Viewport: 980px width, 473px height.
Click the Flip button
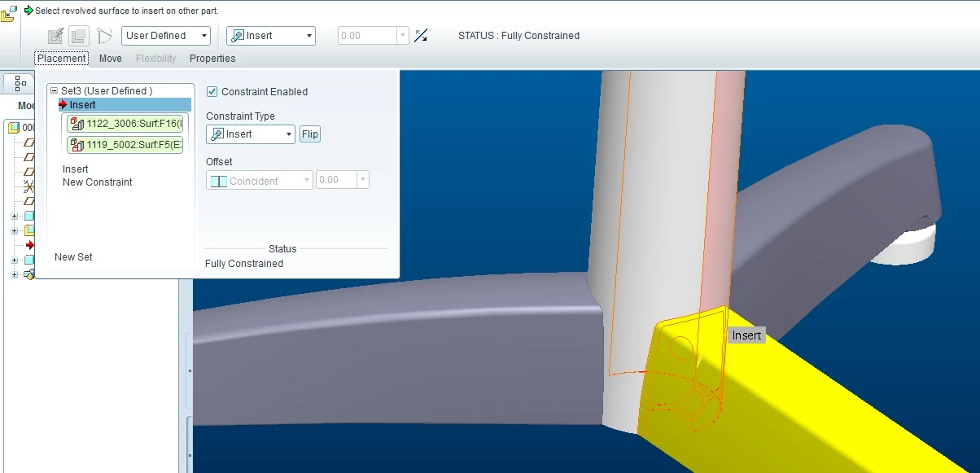coord(310,134)
